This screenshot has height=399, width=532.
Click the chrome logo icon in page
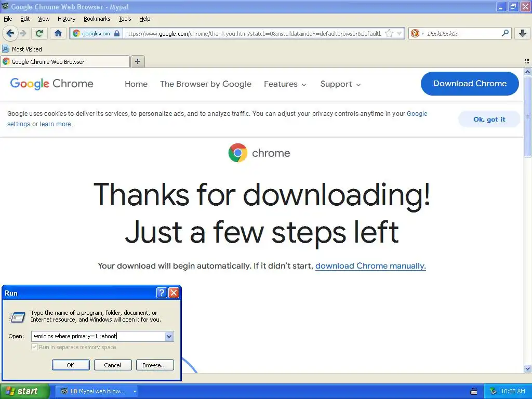237,153
